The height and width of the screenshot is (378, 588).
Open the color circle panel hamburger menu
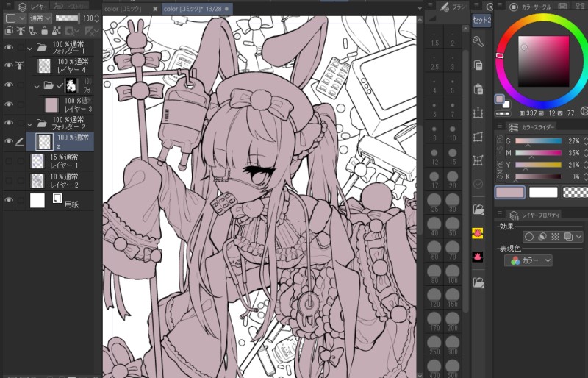click(501, 6)
